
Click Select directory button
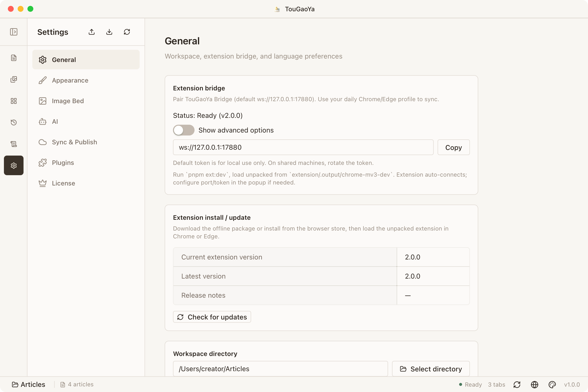click(431, 369)
